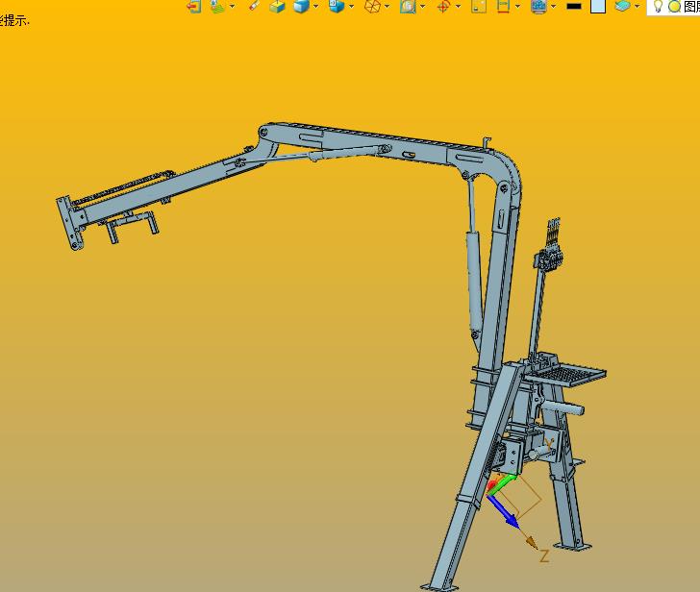Image resolution: width=700 pixels, height=592 pixels.
Task: Click the teal stacked layers icon
Action: pyautogui.click(x=622, y=6)
